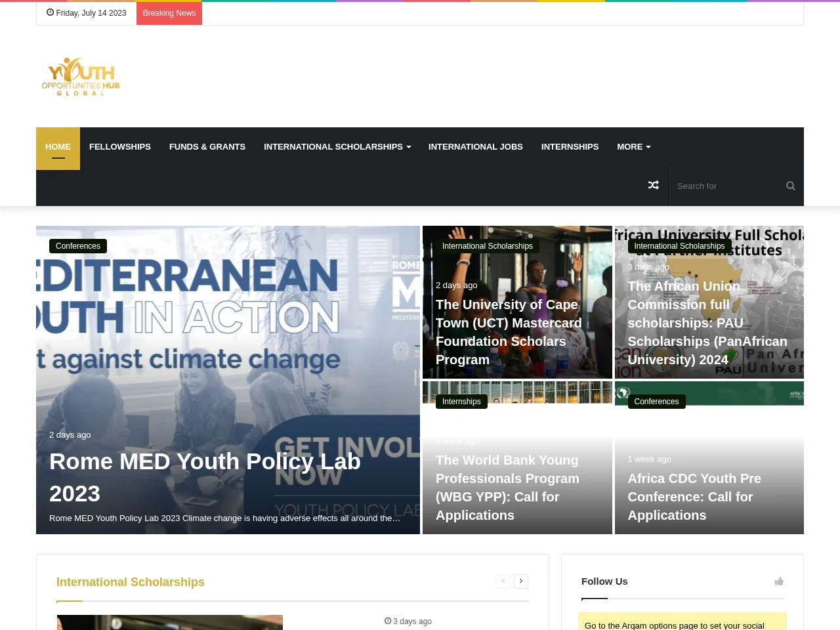Click the Argam options page notice text

click(675, 625)
